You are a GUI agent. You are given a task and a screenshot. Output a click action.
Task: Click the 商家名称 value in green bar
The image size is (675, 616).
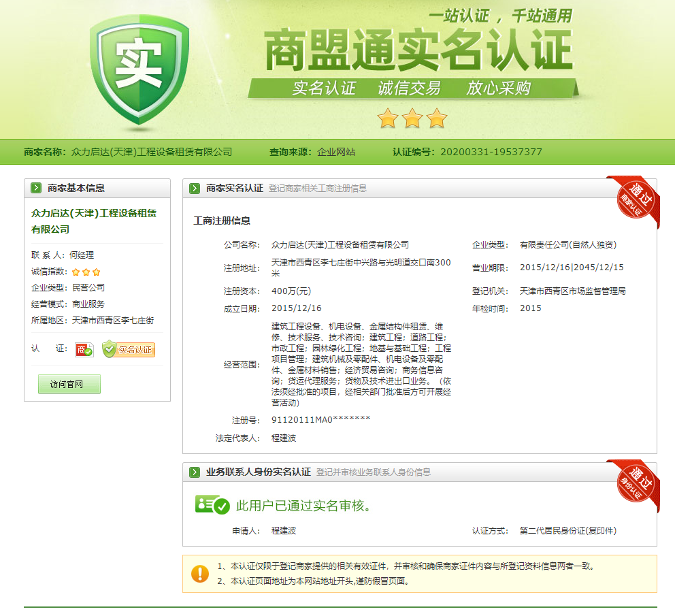[152, 152]
